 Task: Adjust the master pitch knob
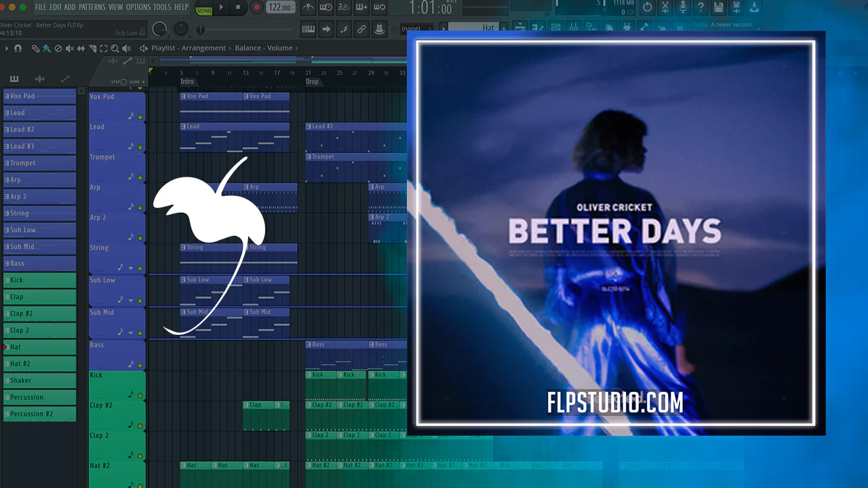click(x=182, y=29)
